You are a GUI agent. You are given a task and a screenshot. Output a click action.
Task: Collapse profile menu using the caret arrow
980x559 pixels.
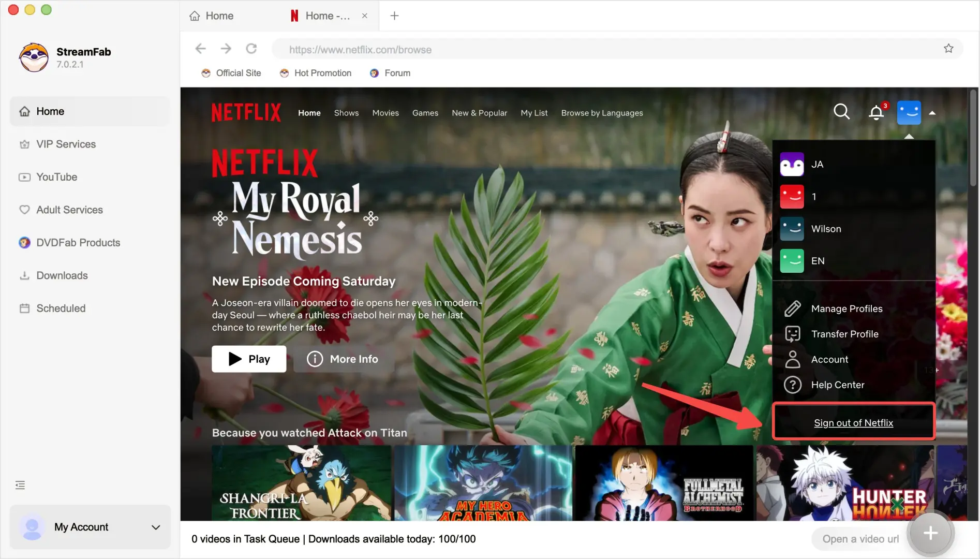pyautogui.click(x=932, y=113)
